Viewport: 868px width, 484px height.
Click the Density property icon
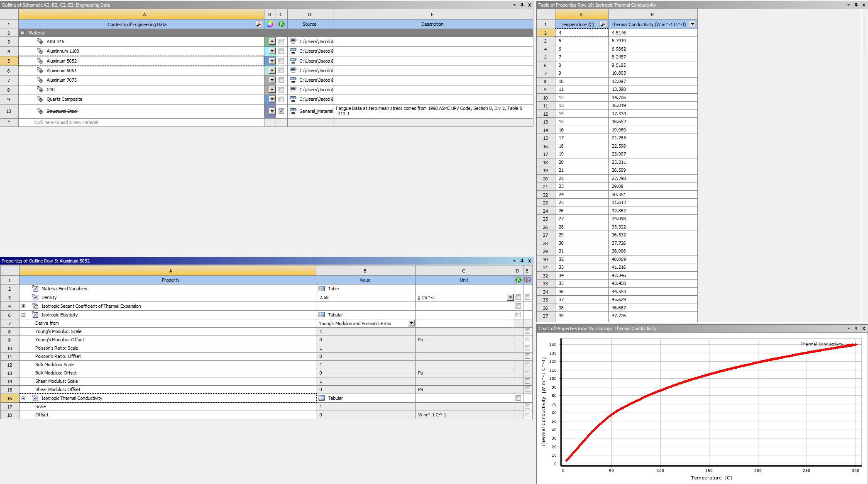point(35,297)
